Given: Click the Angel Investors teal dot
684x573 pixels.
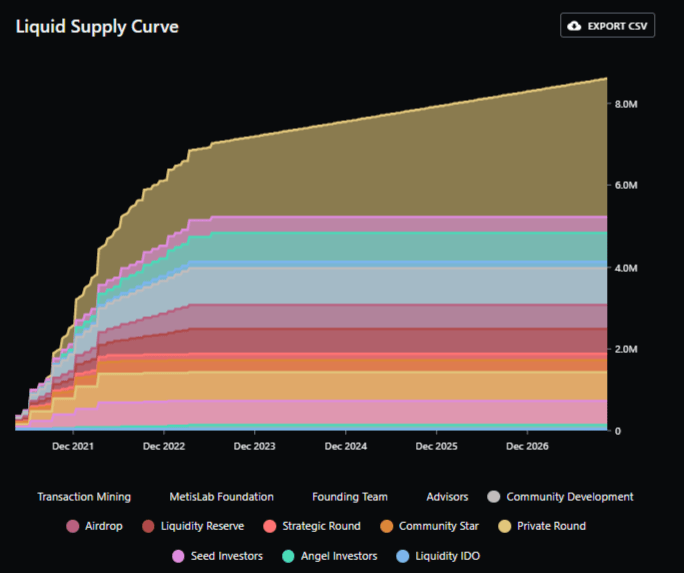Looking at the screenshot, I should pyautogui.click(x=288, y=556).
